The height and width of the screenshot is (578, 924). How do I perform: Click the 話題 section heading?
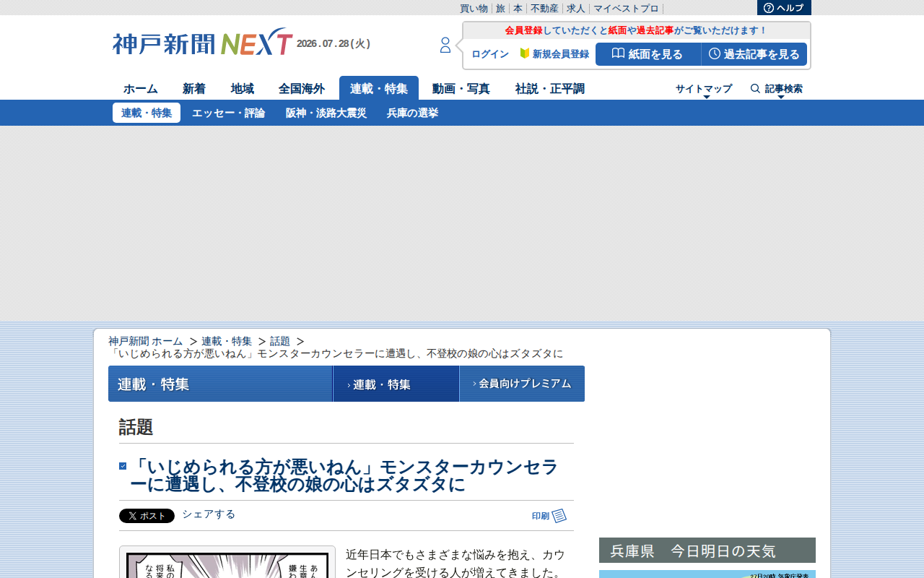136,427
